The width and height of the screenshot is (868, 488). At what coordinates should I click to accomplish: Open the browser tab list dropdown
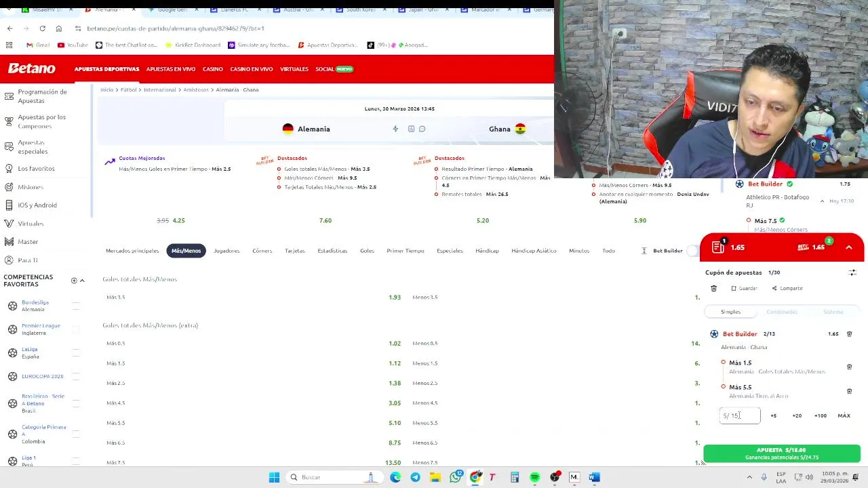click(x=9, y=10)
